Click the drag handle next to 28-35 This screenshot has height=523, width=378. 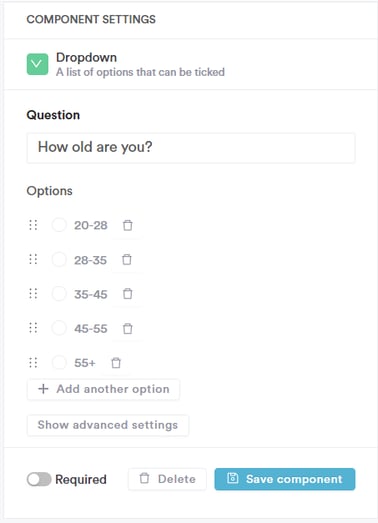pyautogui.click(x=33, y=259)
